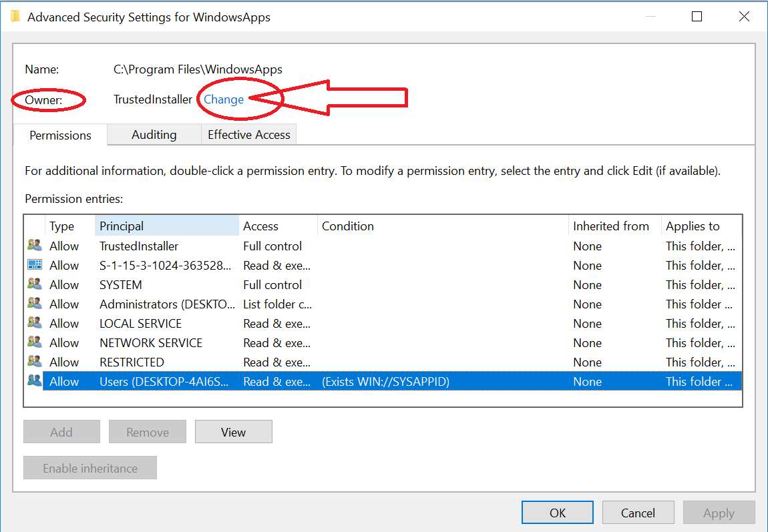Click the NETWORK SERVICE row icon
This screenshot has width=768, height=532.
(34, 342)
